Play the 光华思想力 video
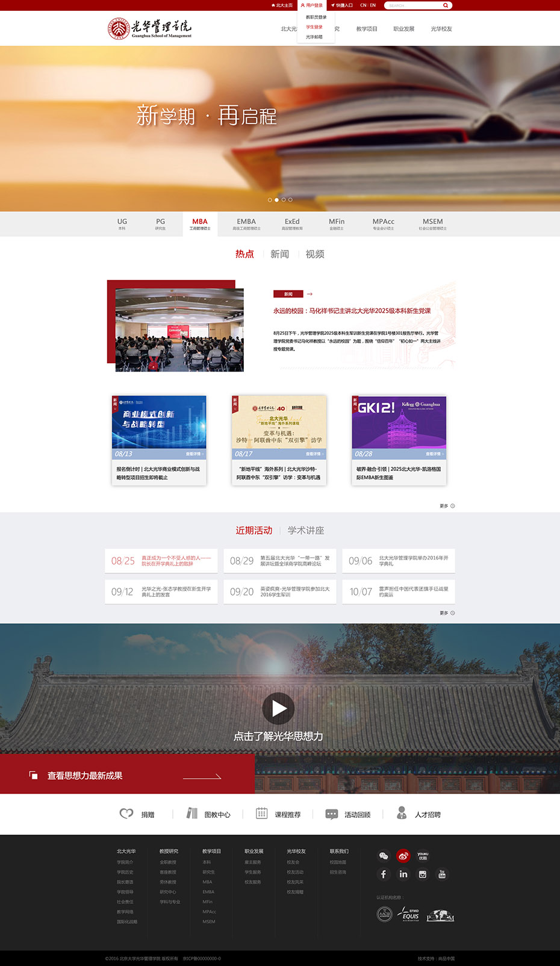 pos(278,708)
